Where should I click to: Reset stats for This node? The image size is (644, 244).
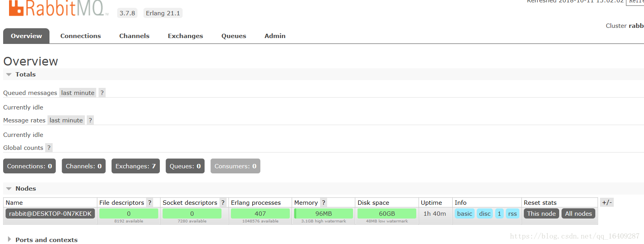541,214
